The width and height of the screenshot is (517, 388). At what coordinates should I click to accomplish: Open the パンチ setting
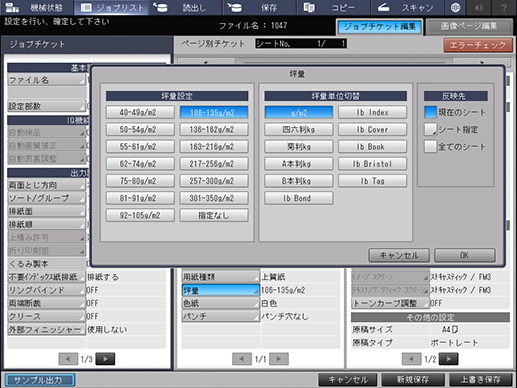tap(221, 316)
